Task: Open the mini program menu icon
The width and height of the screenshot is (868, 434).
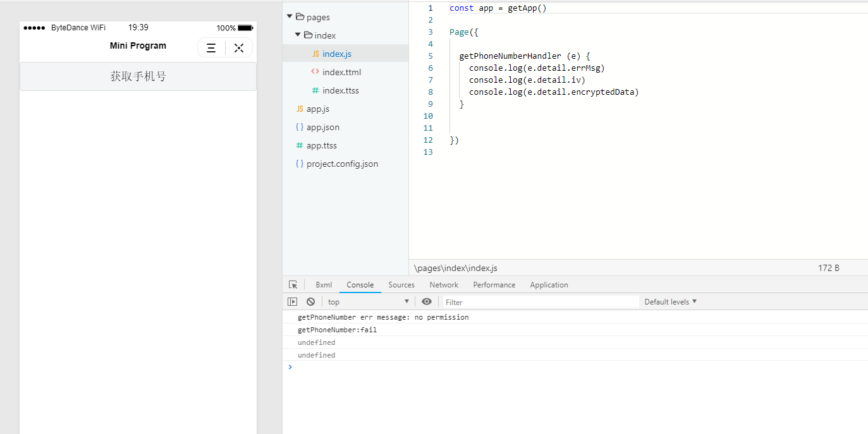Action: click(211, 48)
